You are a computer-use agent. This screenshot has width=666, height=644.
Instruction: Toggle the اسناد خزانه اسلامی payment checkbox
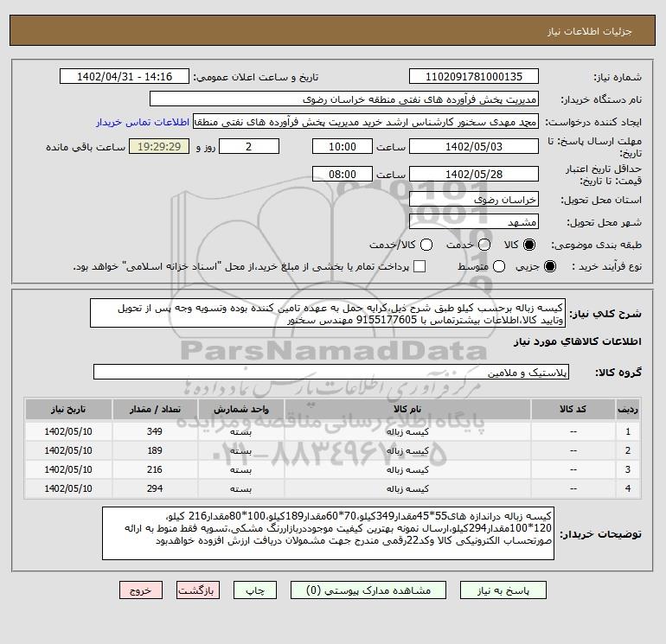[x=419, y=266]
